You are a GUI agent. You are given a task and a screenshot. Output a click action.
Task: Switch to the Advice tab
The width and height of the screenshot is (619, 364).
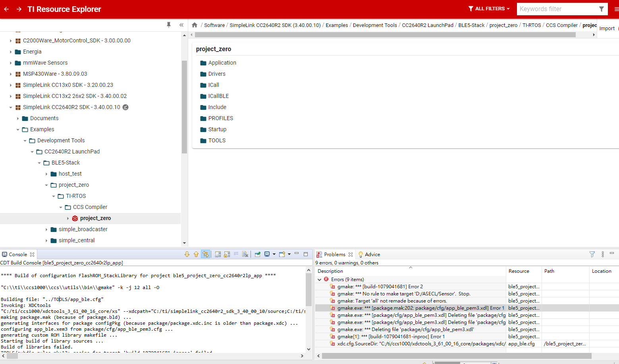pyautogui.click(x=372, y=255)
